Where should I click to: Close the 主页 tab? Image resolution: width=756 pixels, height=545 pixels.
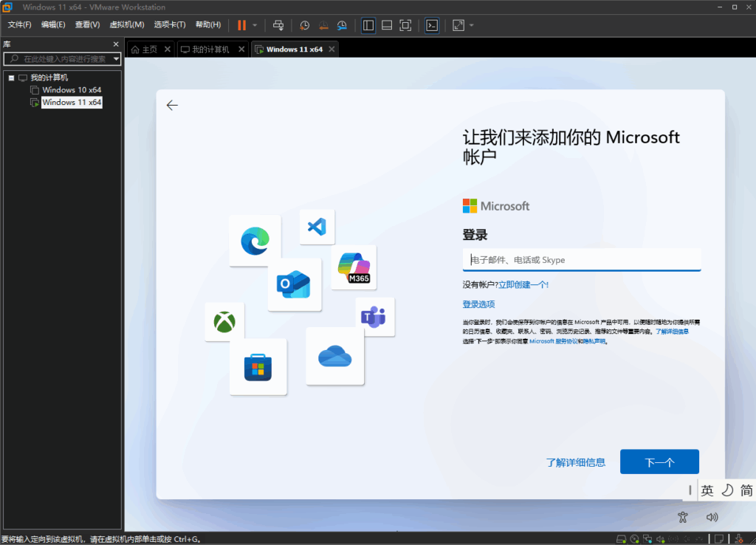(x=168, y=49)
